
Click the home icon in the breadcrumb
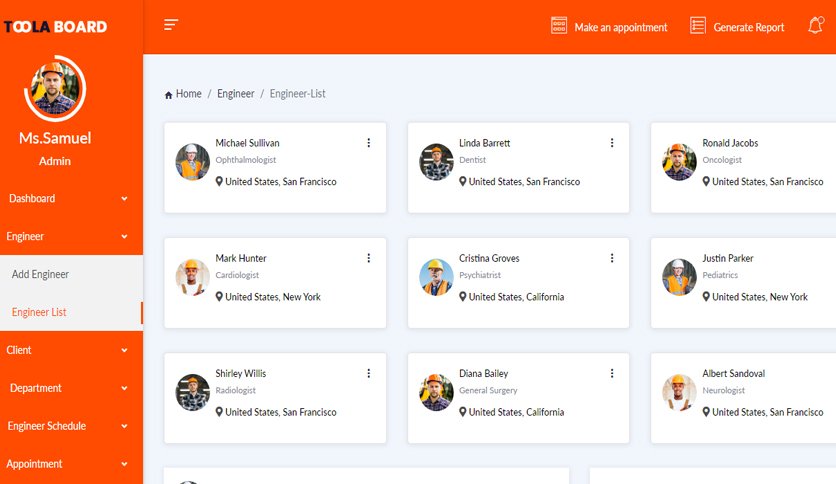(168, 95)
